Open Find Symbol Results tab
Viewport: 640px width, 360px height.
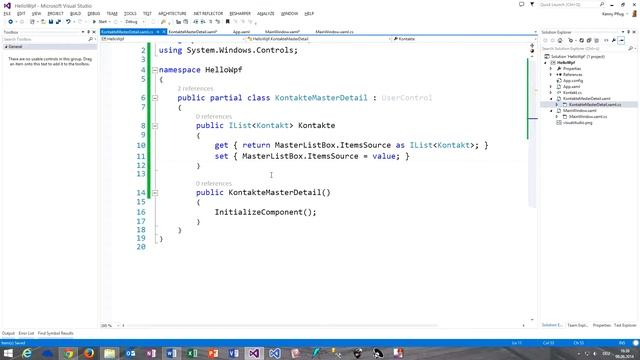[x=56, y=333]
